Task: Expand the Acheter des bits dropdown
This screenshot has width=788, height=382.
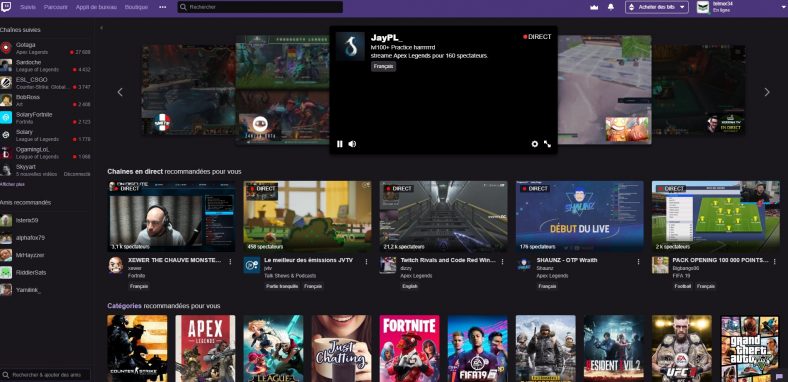Action: (657, 8)
